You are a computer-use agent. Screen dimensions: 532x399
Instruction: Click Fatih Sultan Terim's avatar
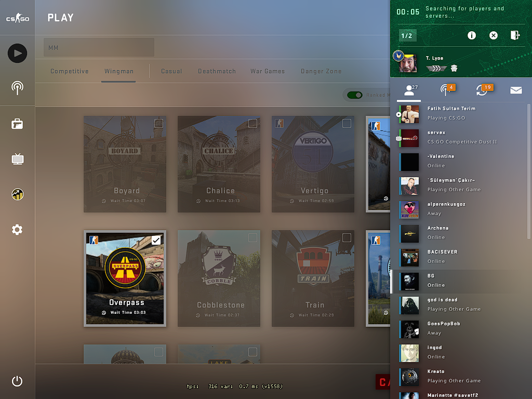tap(409, 114)
